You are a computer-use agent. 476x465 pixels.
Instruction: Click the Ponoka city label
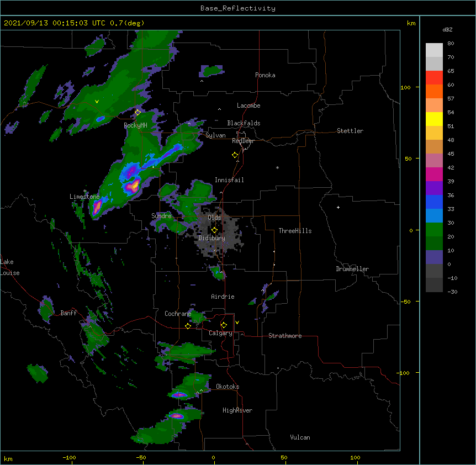tap(265, 75)
